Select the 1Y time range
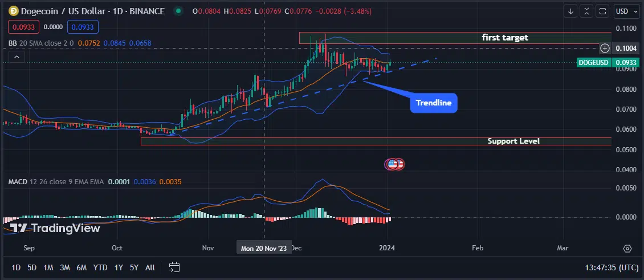 [119, 267]
